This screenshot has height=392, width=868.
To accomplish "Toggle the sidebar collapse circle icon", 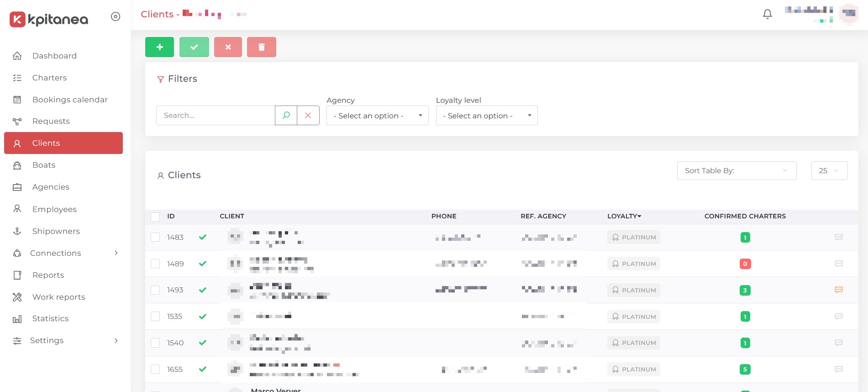I will click(x=116, y=16).
